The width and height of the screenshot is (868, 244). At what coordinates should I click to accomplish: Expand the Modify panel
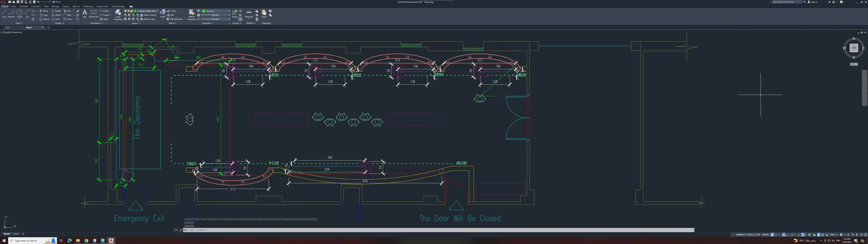[59, 23]
